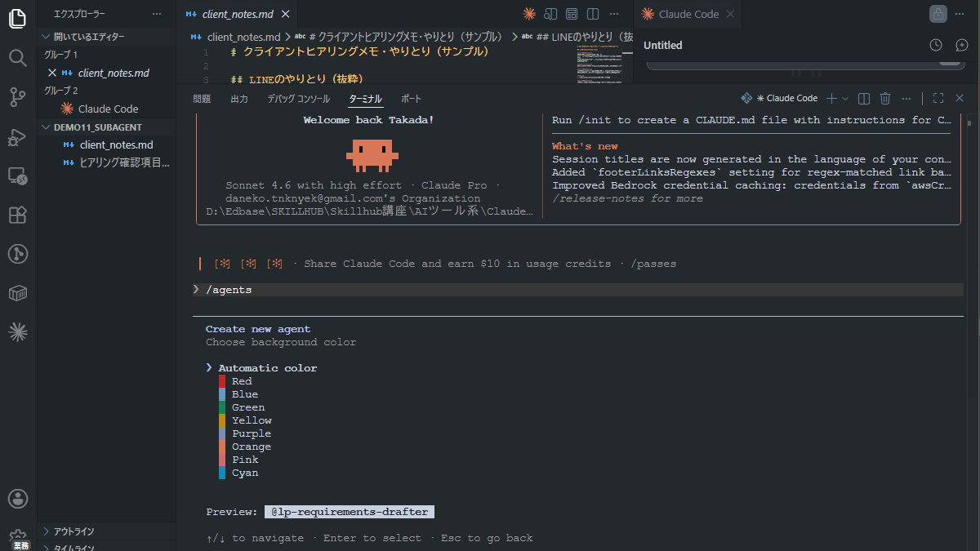Switch to the Terminal panel tab
Viewport: 980px width, 551px height.
365,99
